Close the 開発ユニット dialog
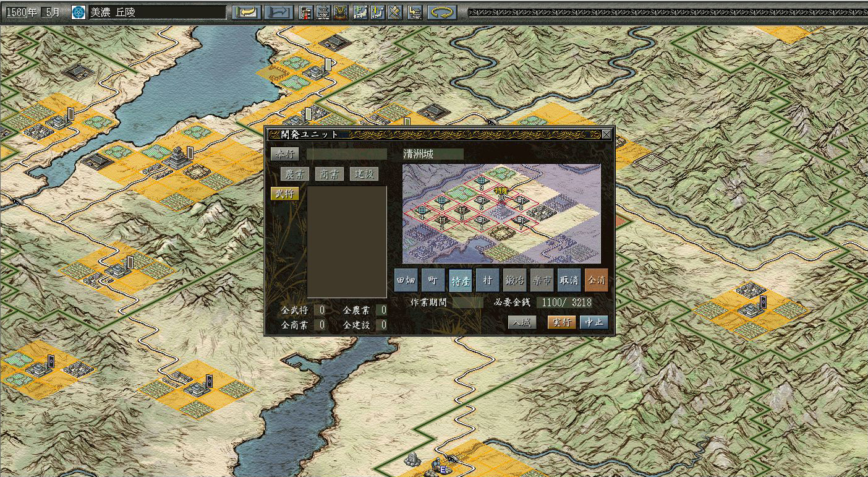Viewport: 868px width, 477px height. [x=606, y=134]
